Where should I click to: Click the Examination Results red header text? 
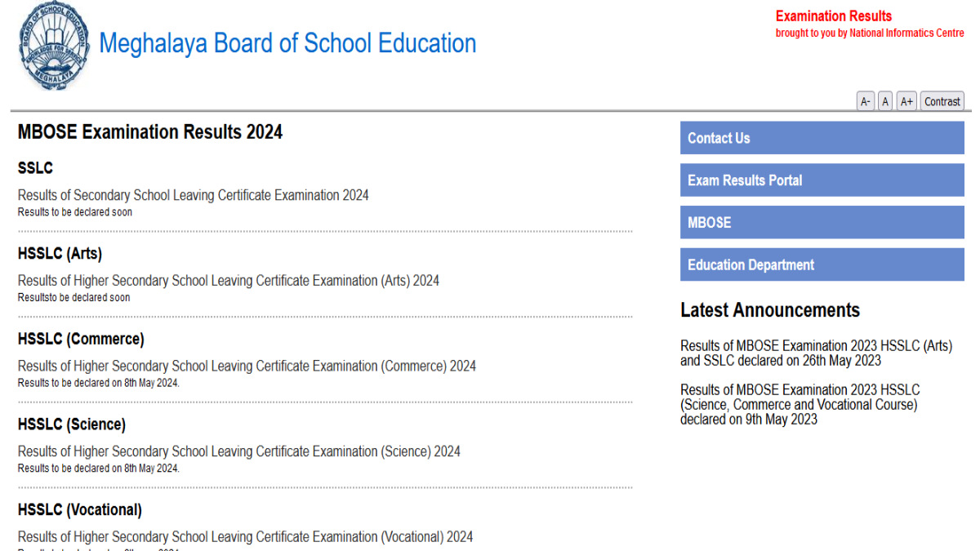(833, 16)
